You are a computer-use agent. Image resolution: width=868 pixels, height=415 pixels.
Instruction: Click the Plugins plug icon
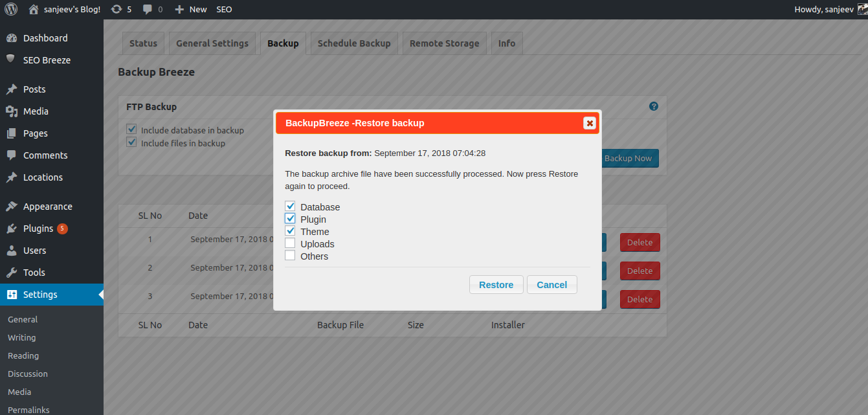pyautogui.click(x=11, y=229)
